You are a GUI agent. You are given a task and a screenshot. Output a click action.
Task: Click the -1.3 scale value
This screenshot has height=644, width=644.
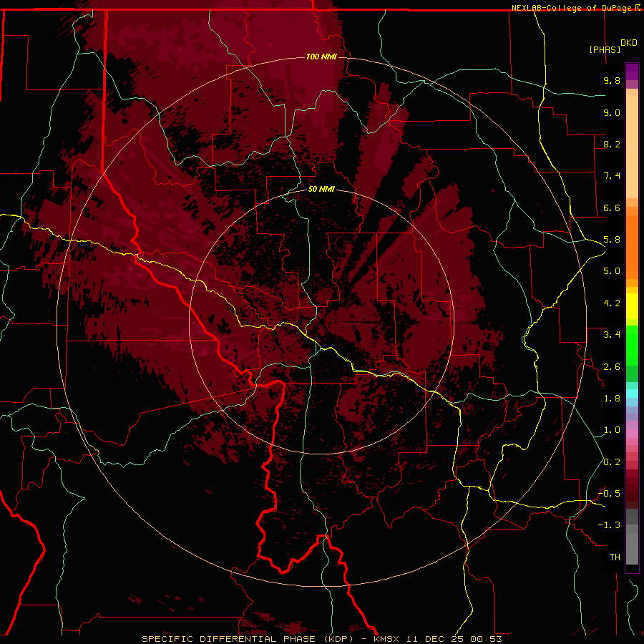coord(609,525)
